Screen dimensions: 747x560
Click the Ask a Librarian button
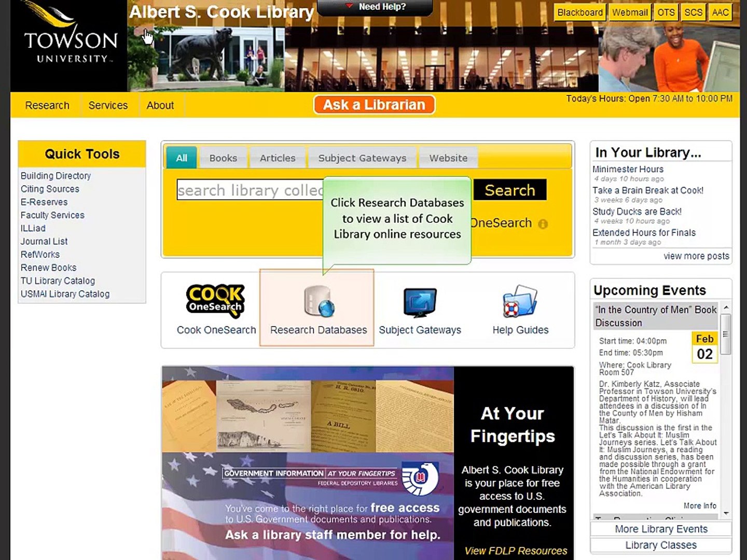click(374, 105)
